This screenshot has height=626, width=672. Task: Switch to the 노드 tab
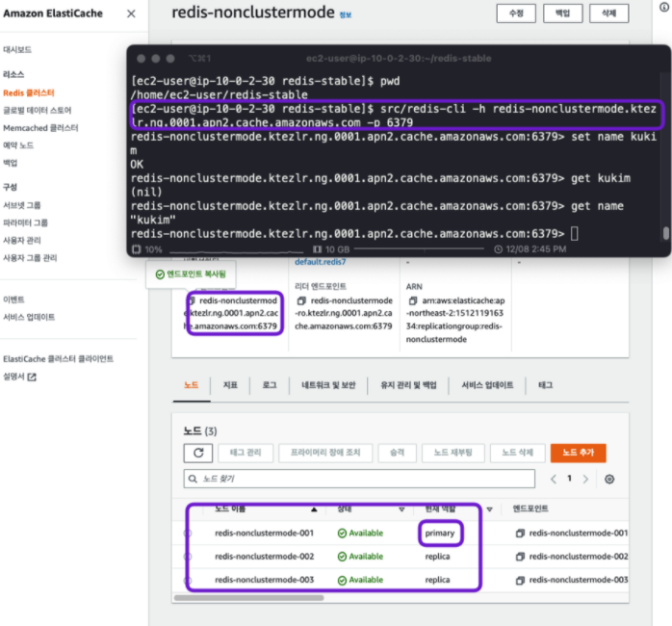[192, 385]
